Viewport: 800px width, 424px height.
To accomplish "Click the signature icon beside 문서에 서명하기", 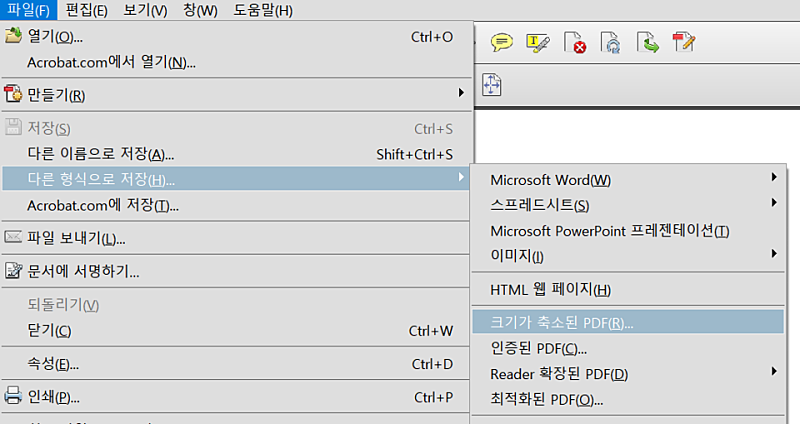I will click(13, 270).
